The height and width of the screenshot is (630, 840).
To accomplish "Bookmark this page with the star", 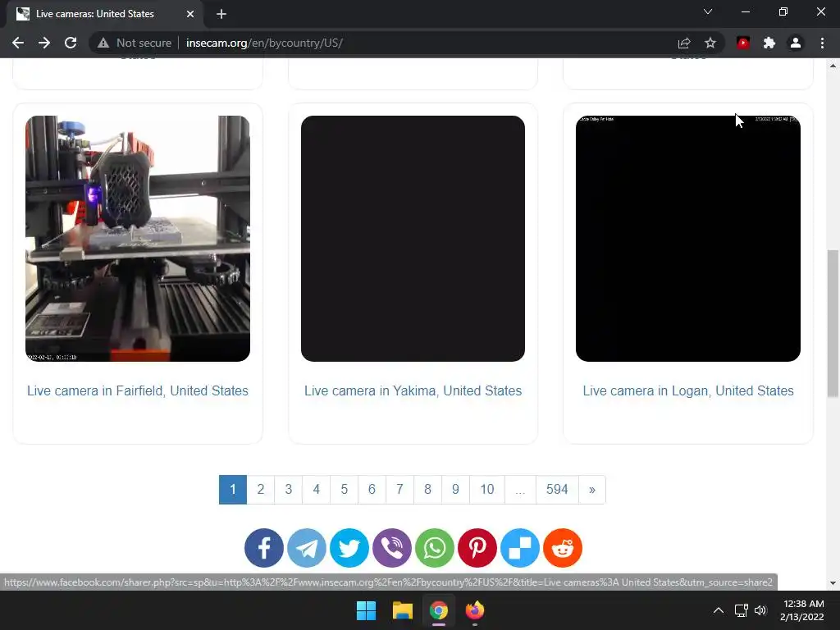I will click(710, 43).
